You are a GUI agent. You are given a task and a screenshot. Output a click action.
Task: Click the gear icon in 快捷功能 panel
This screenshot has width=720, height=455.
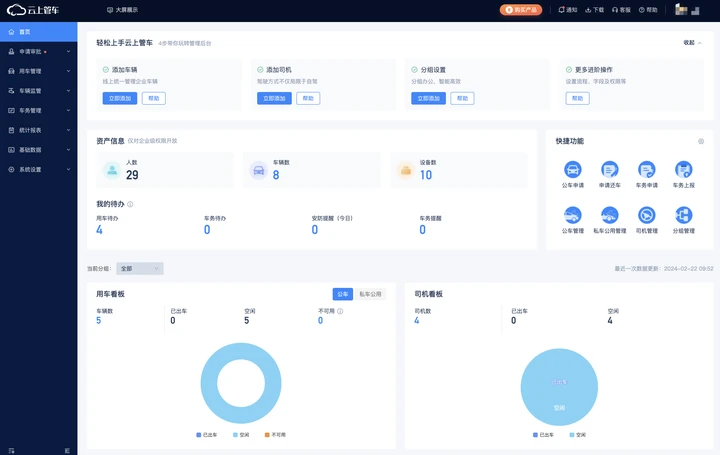click(701, 141)
